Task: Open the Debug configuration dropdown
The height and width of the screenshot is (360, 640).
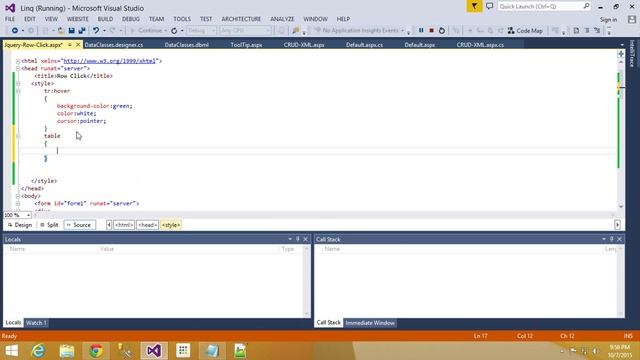Action: click(201, 31)
